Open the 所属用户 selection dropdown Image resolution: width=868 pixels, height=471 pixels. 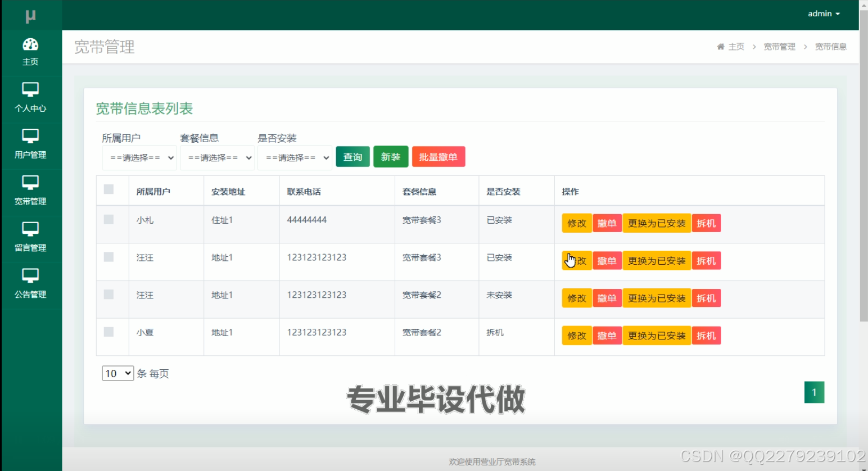(139, 158)
